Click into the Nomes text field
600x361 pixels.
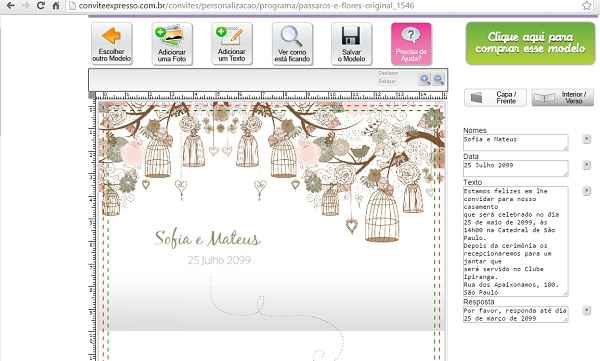[515, 142]
